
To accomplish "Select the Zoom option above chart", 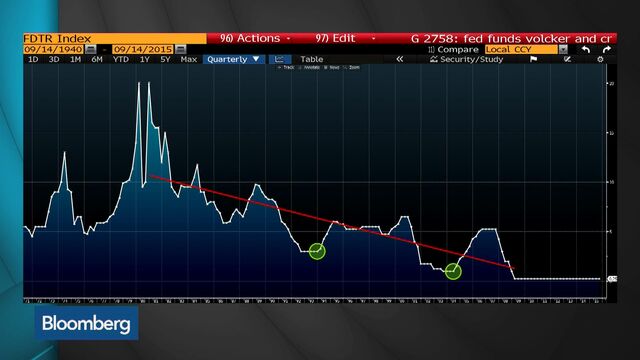I will 352,67.
